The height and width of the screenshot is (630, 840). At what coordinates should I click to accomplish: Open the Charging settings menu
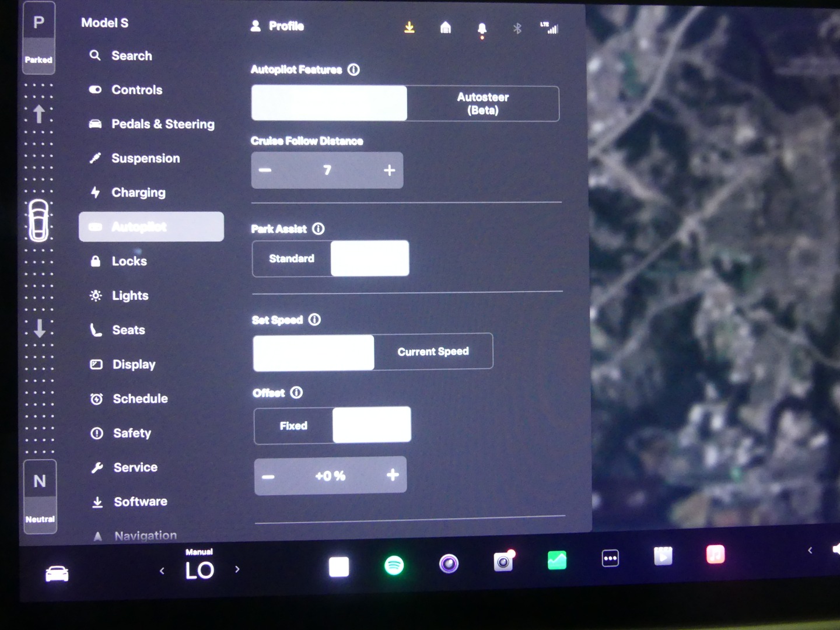click(x=138, y=192)
